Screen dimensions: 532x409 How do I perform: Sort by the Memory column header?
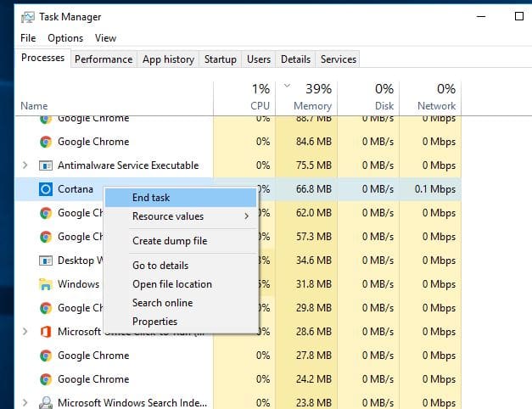pos(306,98)
